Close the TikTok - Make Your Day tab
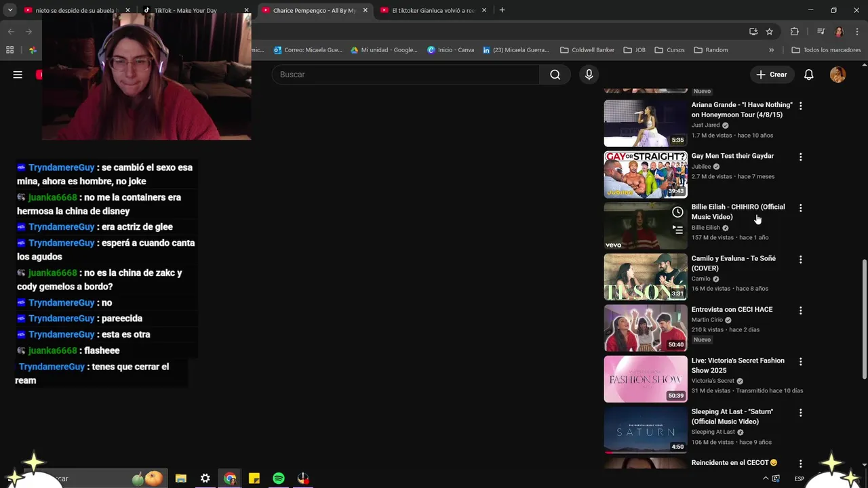This screenshot has height=488, width=868. click(x=246, y=10)
